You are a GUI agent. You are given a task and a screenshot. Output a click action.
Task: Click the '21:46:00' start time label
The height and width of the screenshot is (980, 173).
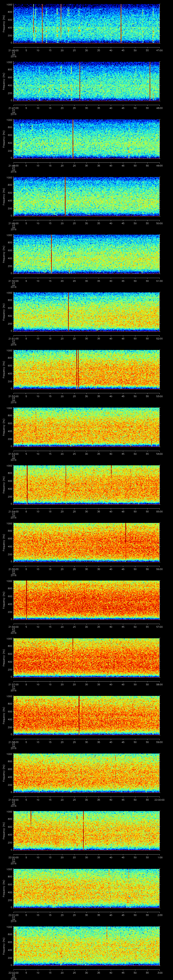tap(13, 50)
